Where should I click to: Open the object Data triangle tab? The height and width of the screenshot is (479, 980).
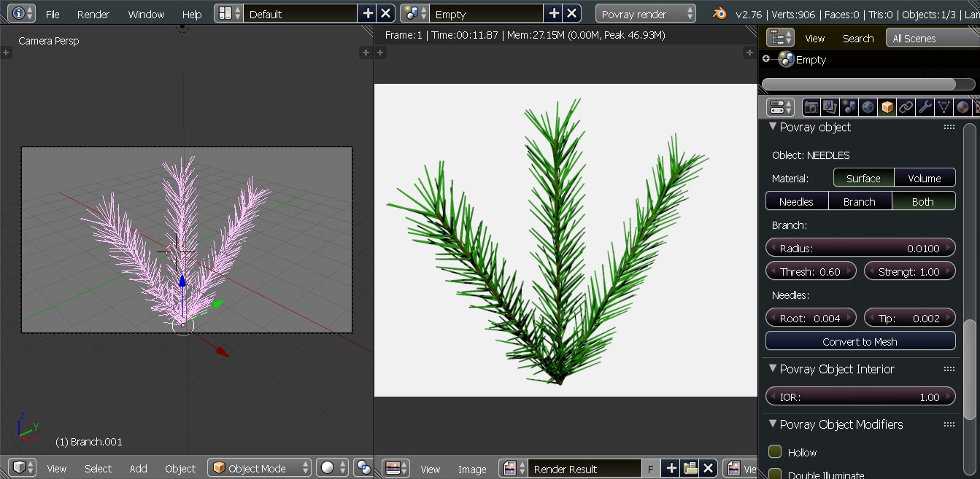[944, 107]
